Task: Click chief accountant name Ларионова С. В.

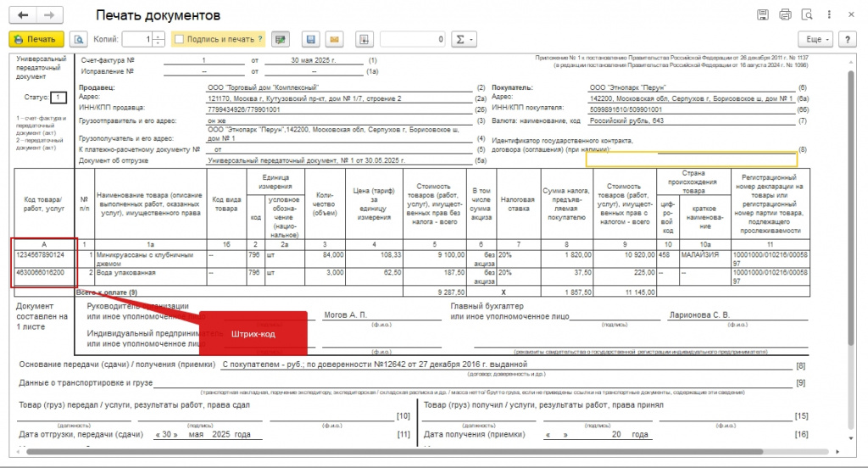Action: [699, 315]
